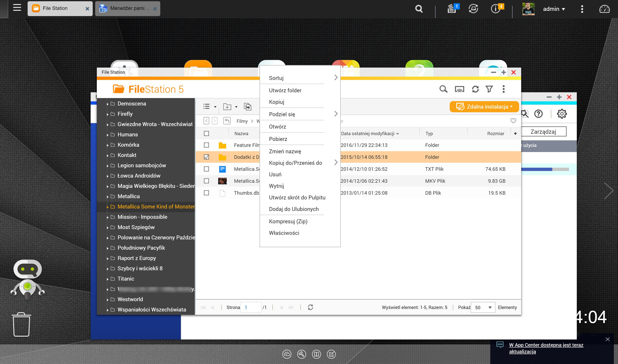Dismiss the notification with its X
The image size is (618, 364).
(607, 339)
